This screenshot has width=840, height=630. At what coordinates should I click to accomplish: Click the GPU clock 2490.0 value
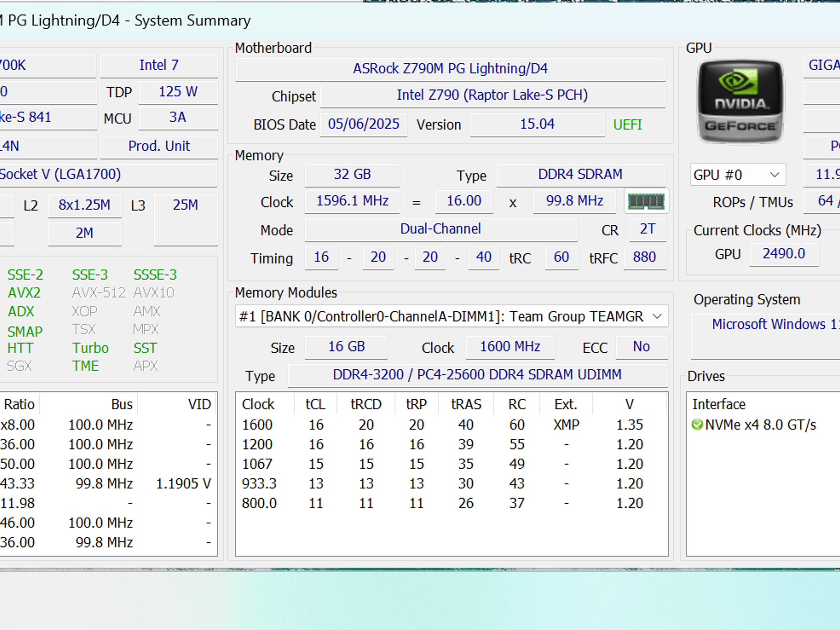pos(784,254)
